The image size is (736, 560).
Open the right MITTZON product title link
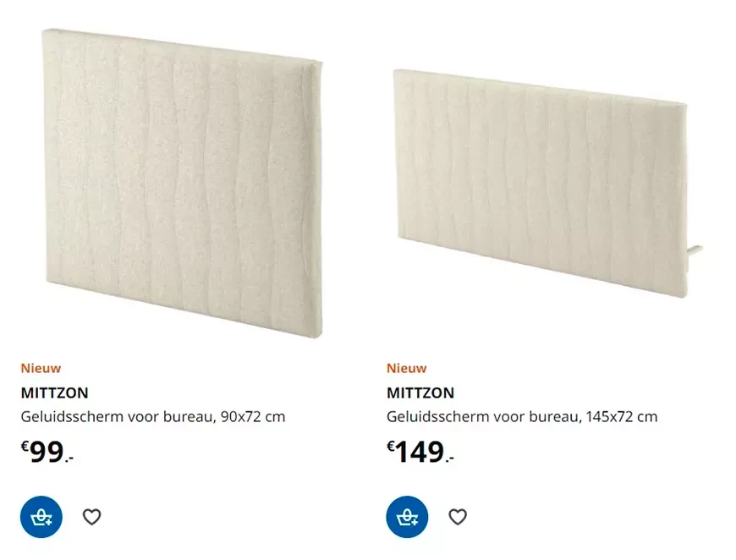click(420, 393)
